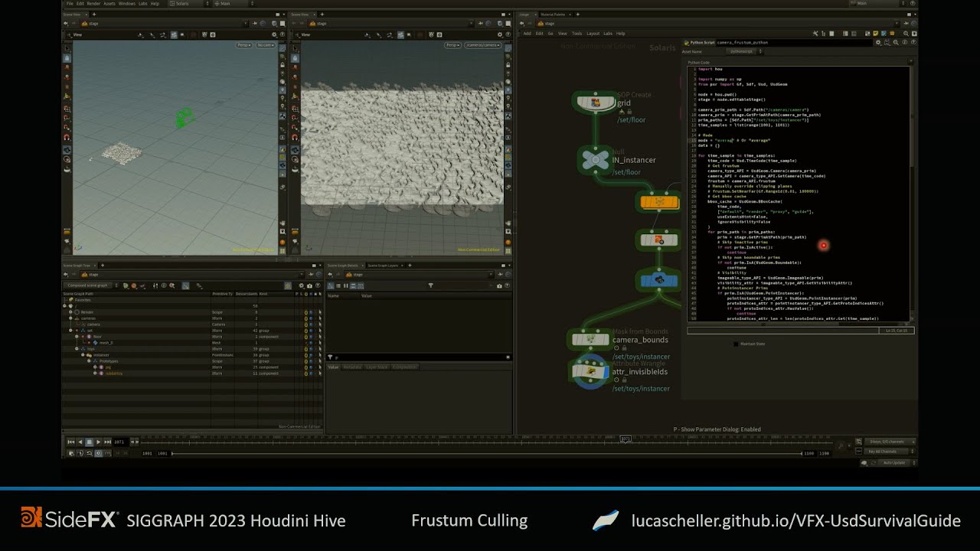980x551 pixels.
Task: Toggle visibility of the rubbertoy prim
Action: pyautogui.click(x=311, y=373)
